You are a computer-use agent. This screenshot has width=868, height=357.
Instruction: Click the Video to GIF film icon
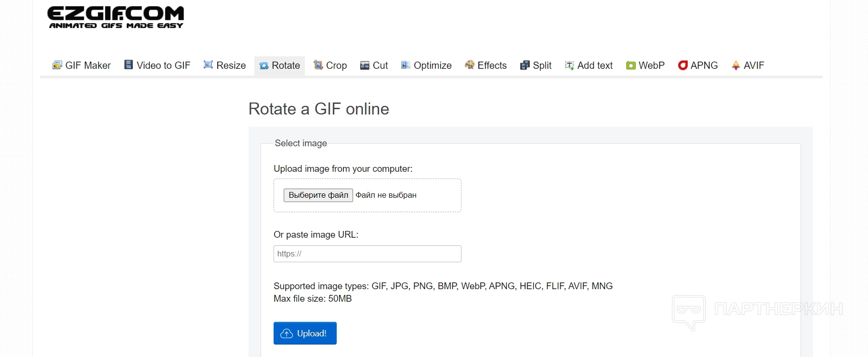coord(129,65)
